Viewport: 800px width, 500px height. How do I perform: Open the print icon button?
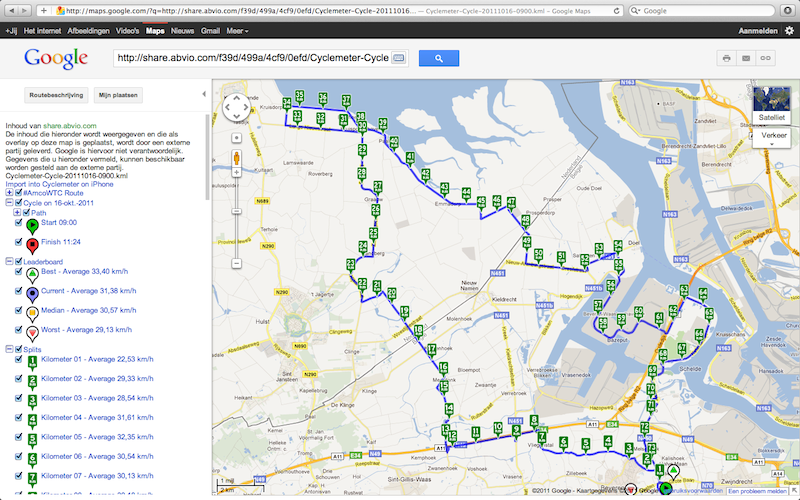(727, 58)
